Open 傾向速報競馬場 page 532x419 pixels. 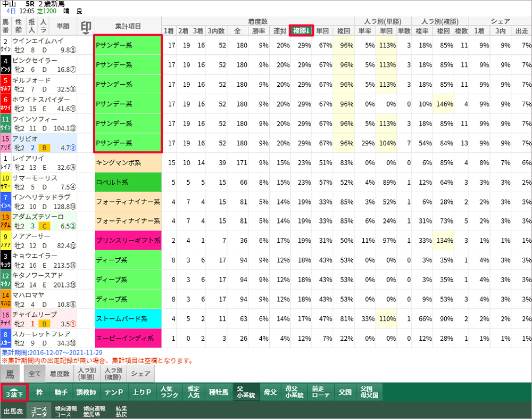(94, 411)
